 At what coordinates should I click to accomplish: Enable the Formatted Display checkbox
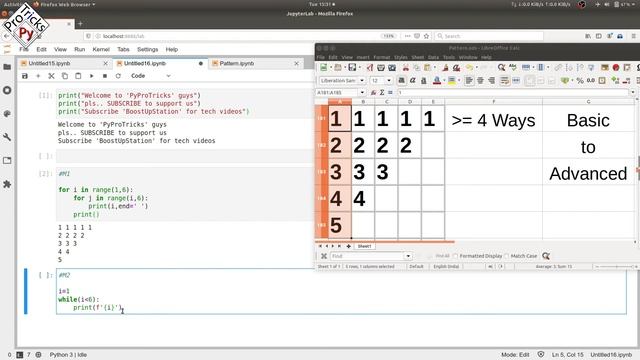tap(456, 256)
